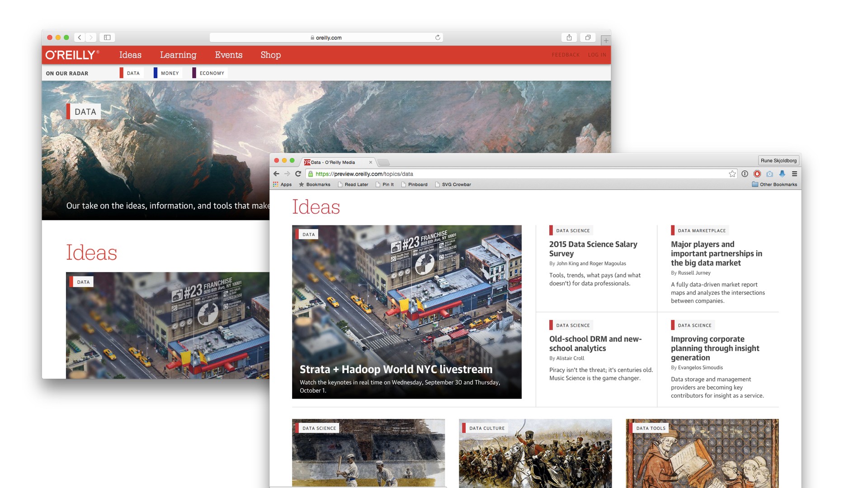Open the Events menu item
Viewport: 868px width, 488px height.
[229, 55]
